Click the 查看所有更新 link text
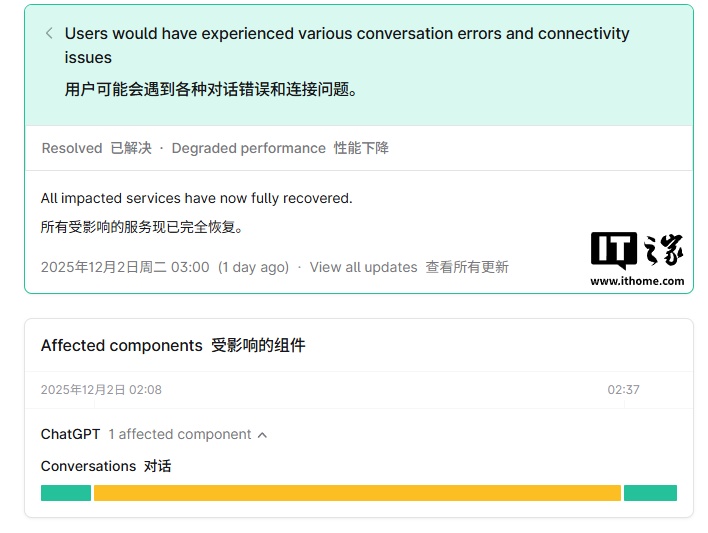This screenshot has height=533, width=708. [467, 267]
